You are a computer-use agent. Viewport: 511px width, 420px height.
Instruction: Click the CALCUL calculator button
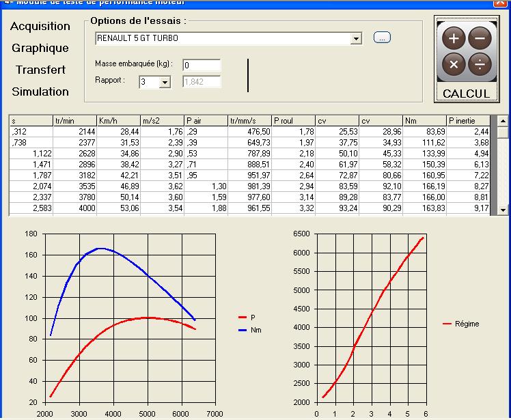pos(465,93)
